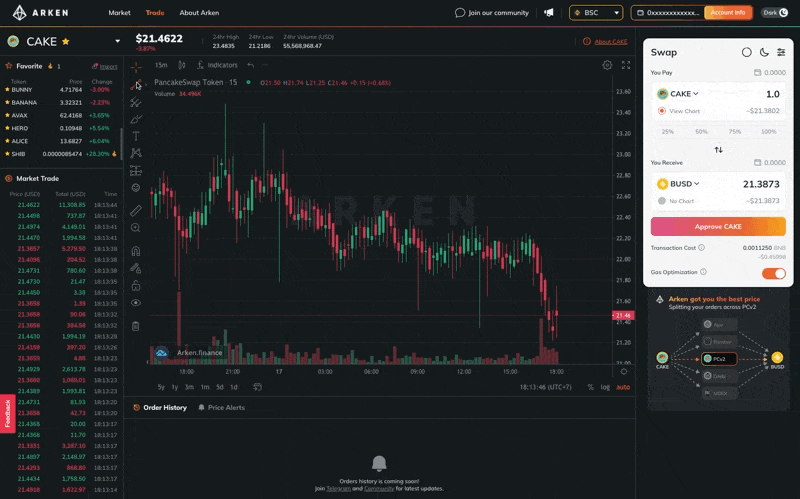Screen dimensions: 800x499
Task: Open the About CAKE link
Action: point(606,42)
